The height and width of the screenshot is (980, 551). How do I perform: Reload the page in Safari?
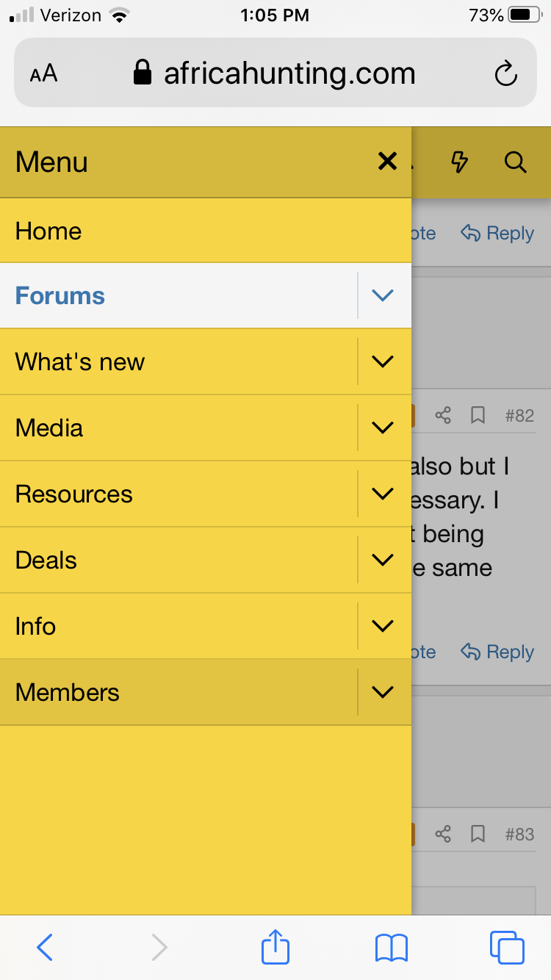pyautogui.click(x=505, y=73)
